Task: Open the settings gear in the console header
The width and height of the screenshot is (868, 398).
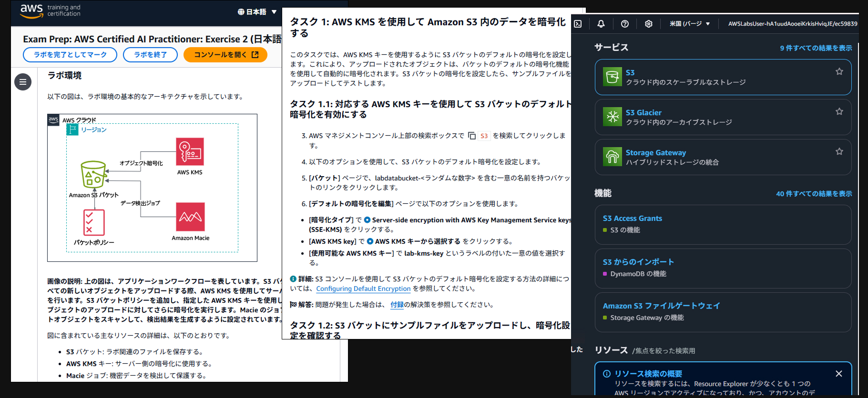Action: tap(649, 24)
